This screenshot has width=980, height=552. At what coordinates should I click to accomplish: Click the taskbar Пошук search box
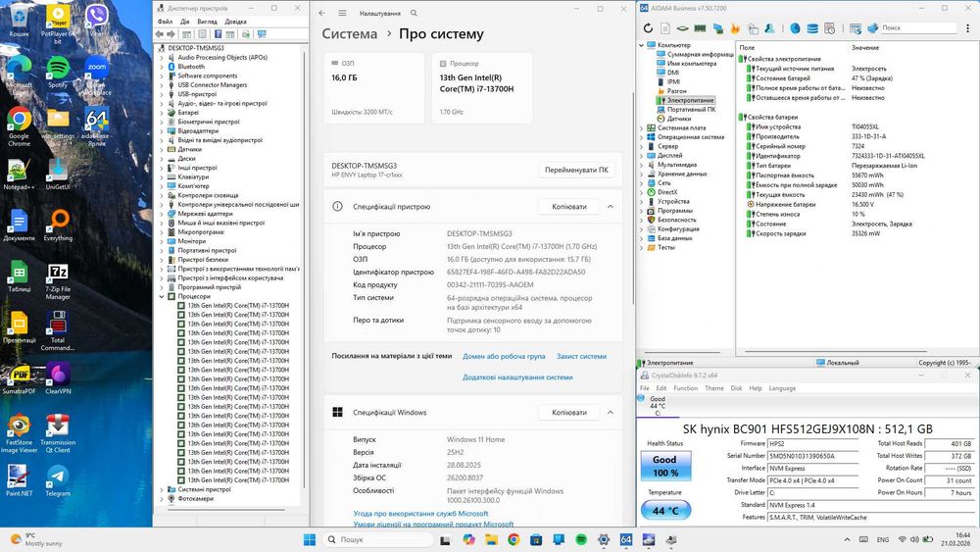click(x=378, y=539)
